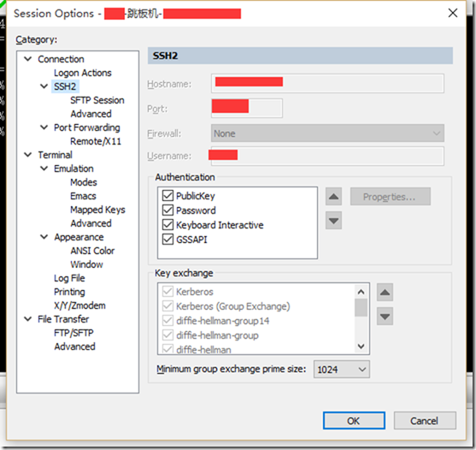Collapse the Connection tree chevron

[28, 59]
